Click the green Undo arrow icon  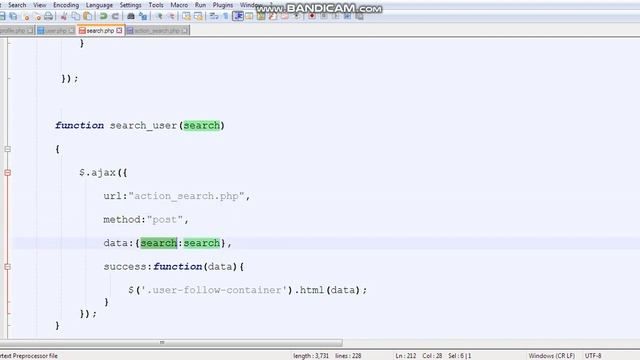(103, 16)
